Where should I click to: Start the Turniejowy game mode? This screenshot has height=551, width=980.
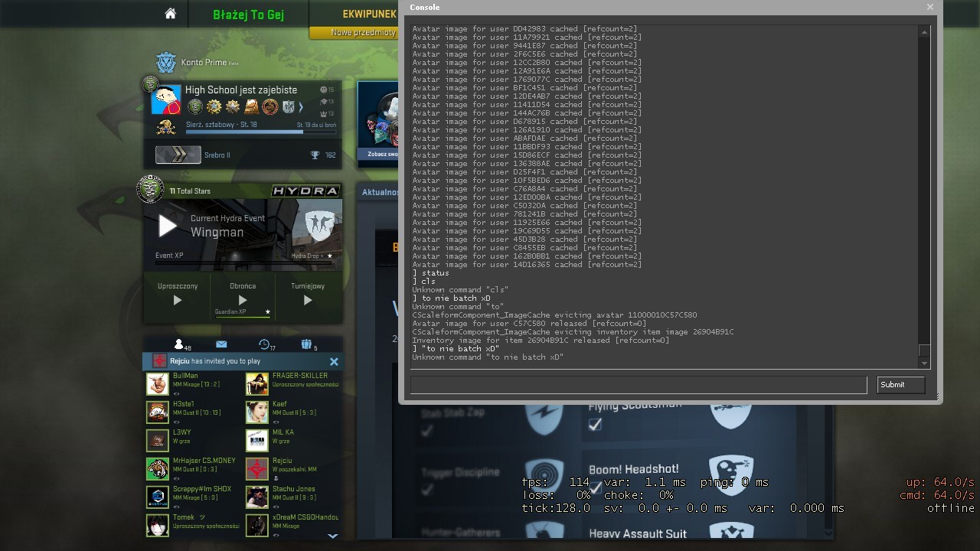[308, 301]
